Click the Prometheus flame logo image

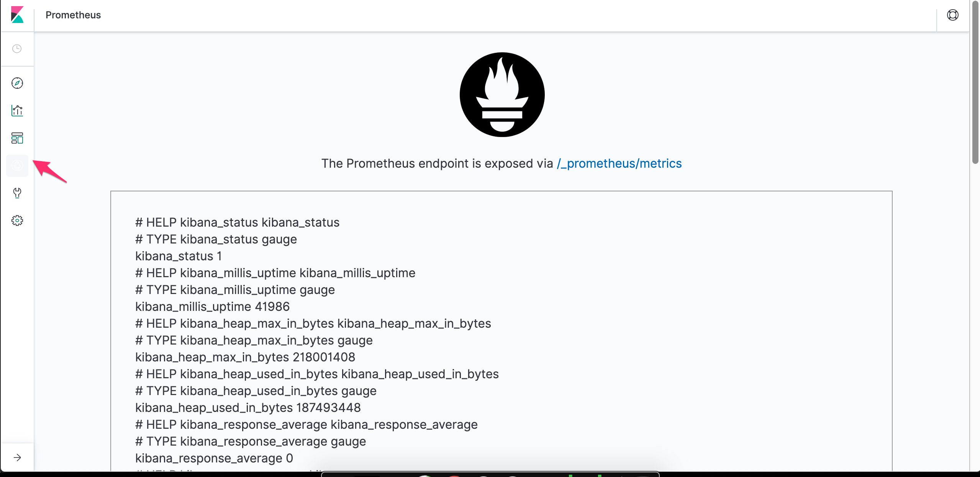point(501,95)
